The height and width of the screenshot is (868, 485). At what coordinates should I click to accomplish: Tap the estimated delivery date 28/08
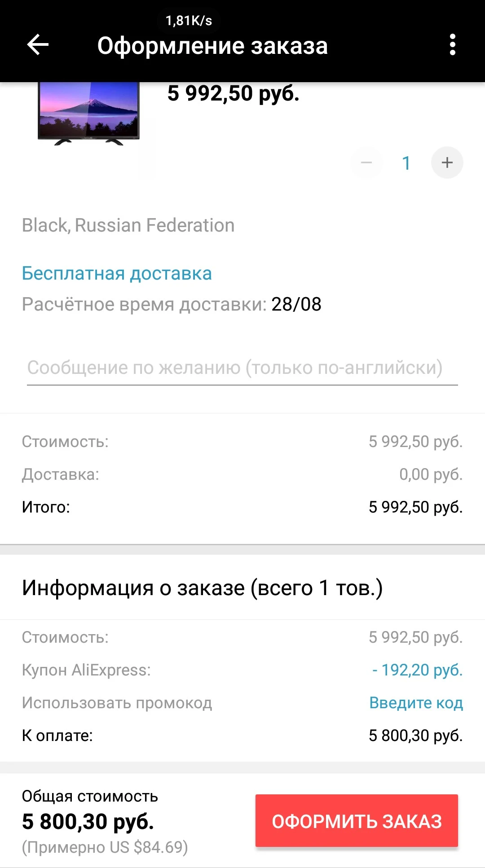tap(296, 304)
